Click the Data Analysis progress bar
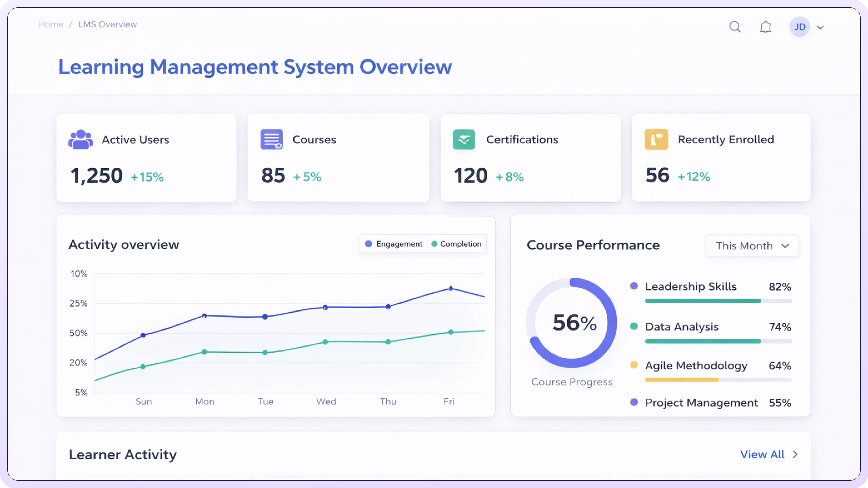This screenshot has height=488, width=868. pyautogui.click(x=719, y=341)
